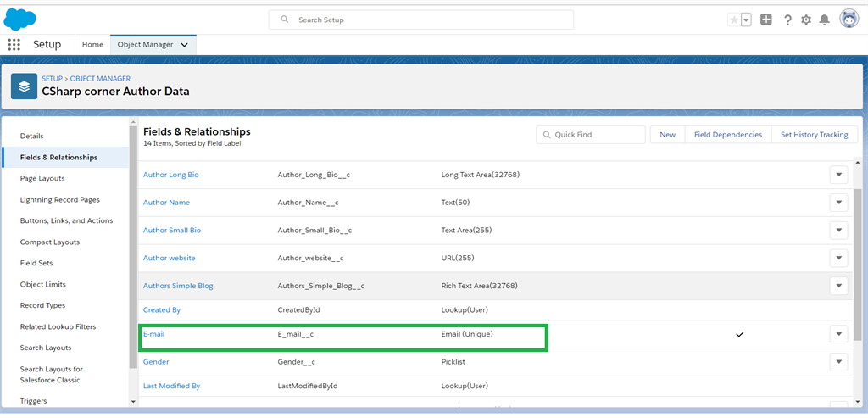Open the user profile avatar
This screenshot has width=868, height=418.
[x=849, y=20]
